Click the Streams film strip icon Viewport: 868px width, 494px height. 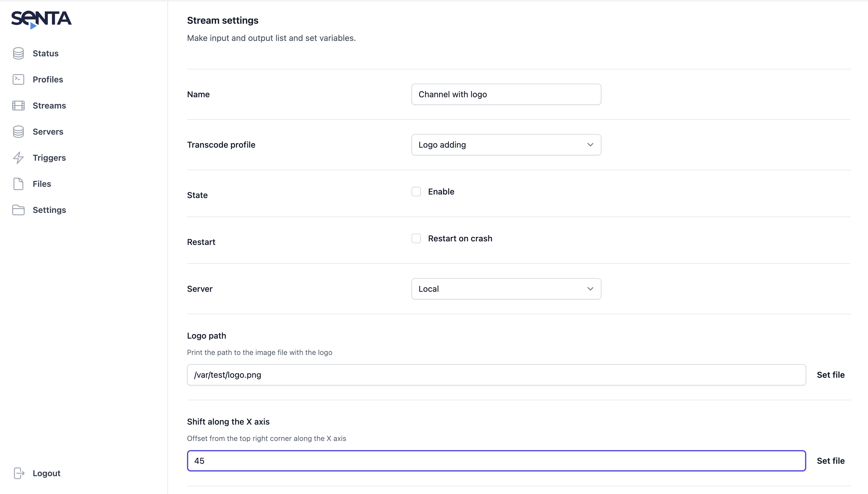18,106
